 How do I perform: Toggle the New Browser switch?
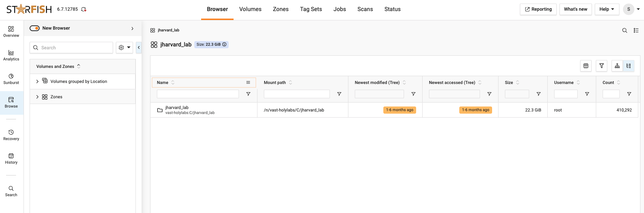pyautogui.click(x=35, y=28)
